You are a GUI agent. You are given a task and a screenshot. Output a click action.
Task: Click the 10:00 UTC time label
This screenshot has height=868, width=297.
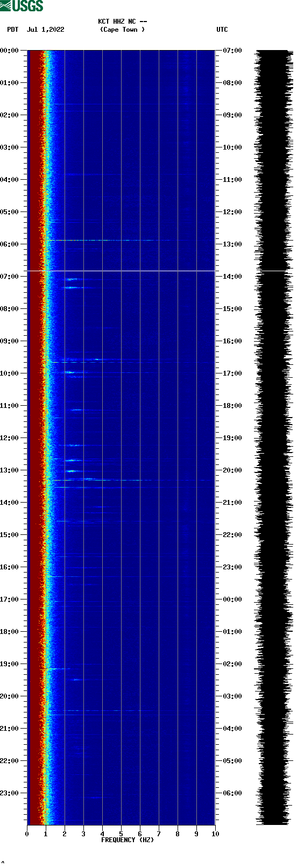point(232,147)
